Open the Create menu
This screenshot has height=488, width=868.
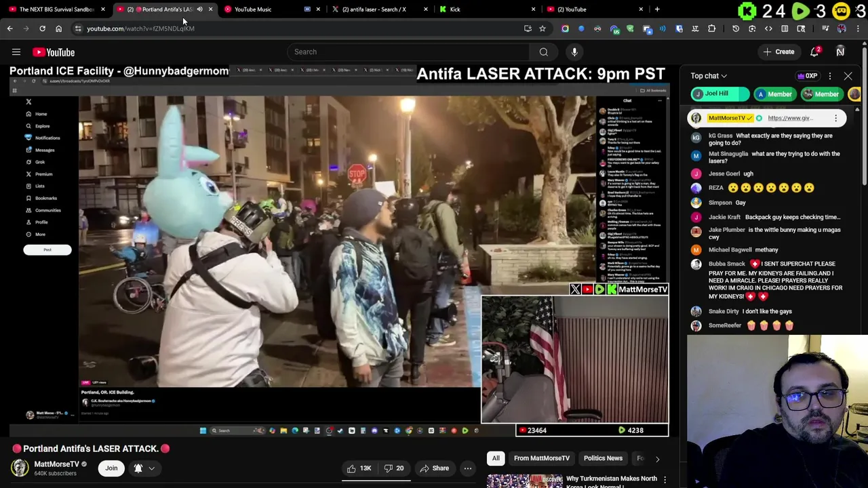click(x=778, y=52)
